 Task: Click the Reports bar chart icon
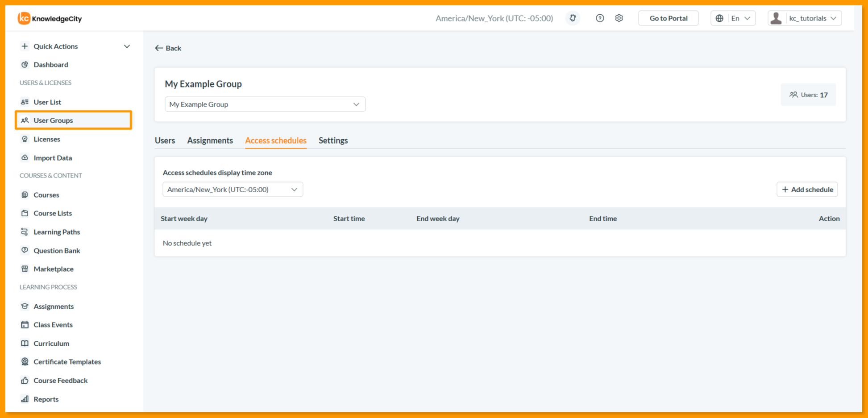(x=25, y=399)
